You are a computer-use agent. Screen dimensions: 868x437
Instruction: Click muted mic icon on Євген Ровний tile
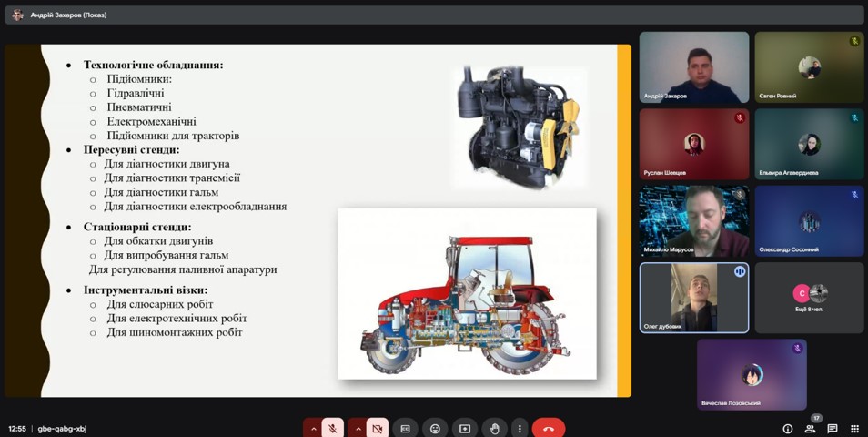[854, 41]
